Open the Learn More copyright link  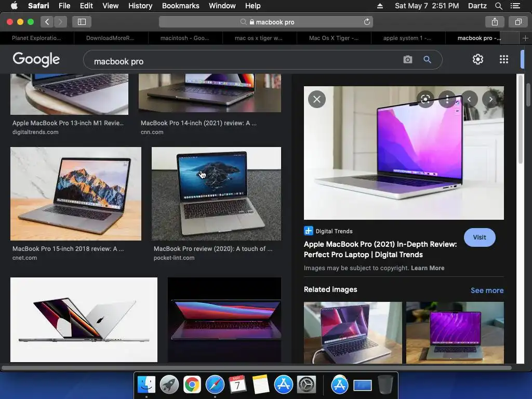tap(428, 268)
